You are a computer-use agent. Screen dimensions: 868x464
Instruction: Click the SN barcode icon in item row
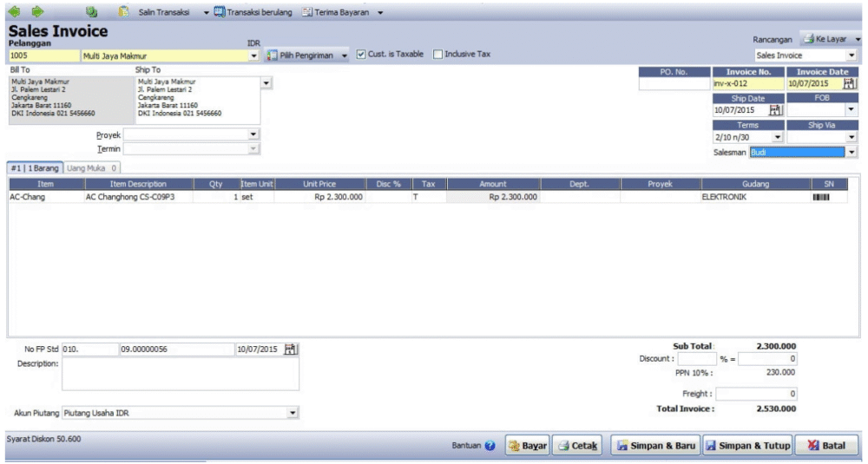(821, 197)
